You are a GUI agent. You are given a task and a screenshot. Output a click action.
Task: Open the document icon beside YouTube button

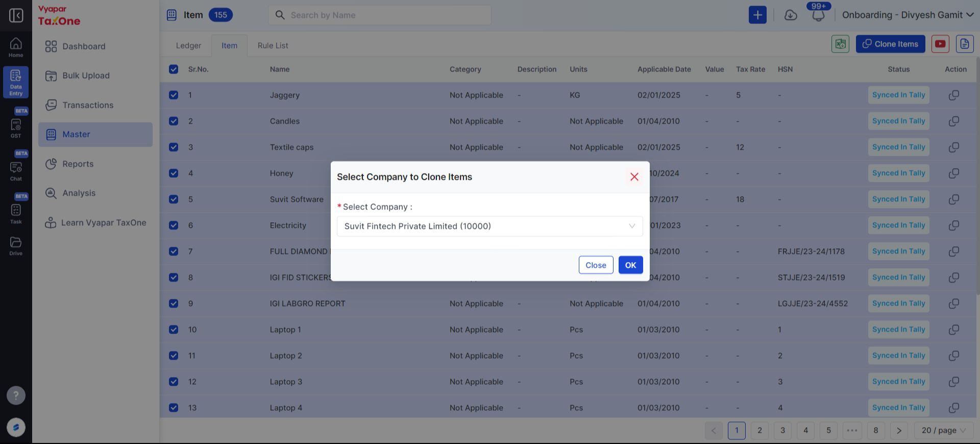tap(965, 44)
